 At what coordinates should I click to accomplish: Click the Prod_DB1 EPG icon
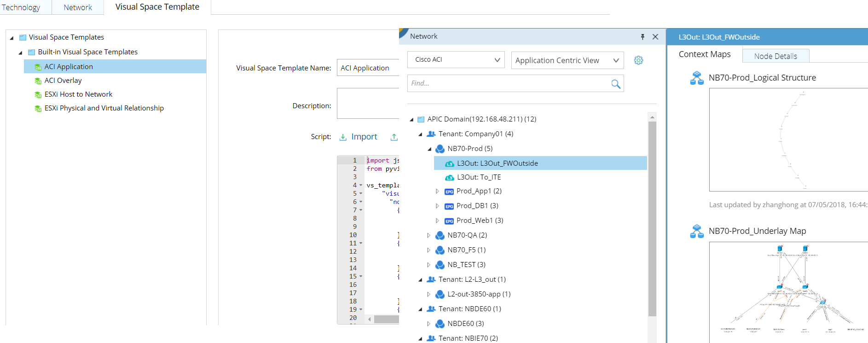click(449, 206)
